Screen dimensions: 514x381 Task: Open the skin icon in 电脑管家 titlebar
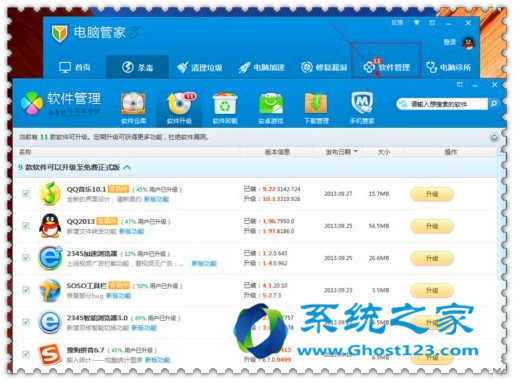click(416, 23)
